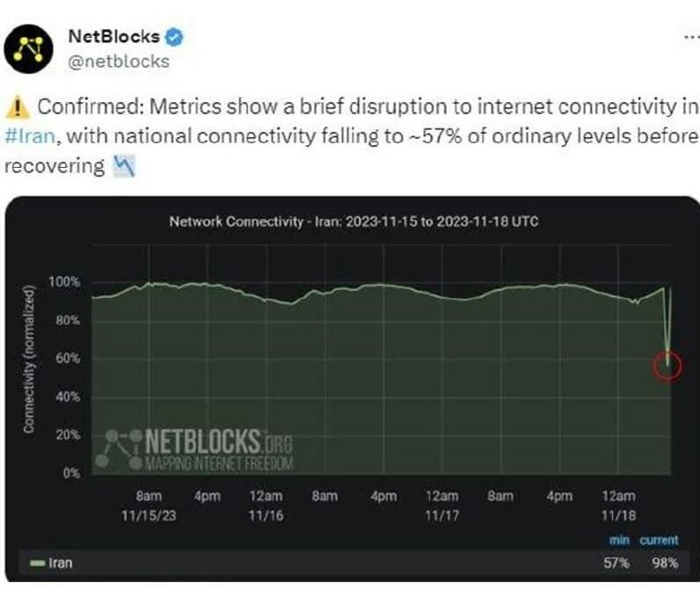The height and width of the screenshot is (597, 700).
Task: Click the 100% y-axis label
Action: point(63,282)
